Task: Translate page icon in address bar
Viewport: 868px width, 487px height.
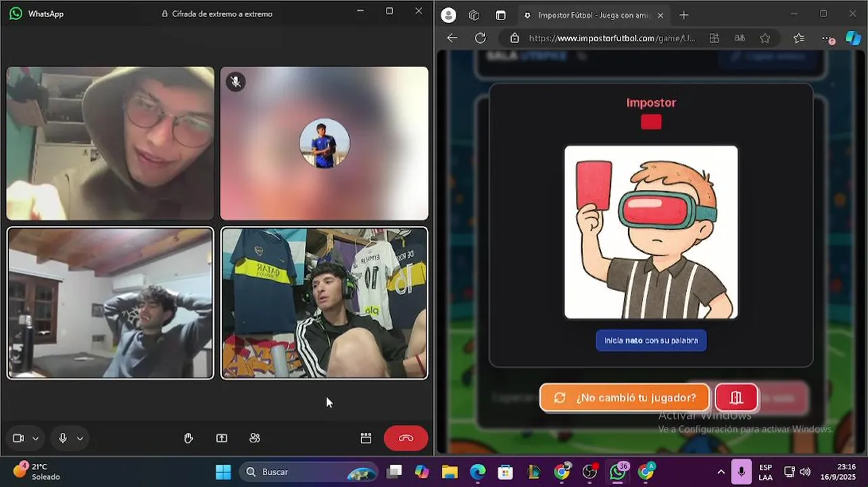Action: pyautogui.click(x=740, y=38)
